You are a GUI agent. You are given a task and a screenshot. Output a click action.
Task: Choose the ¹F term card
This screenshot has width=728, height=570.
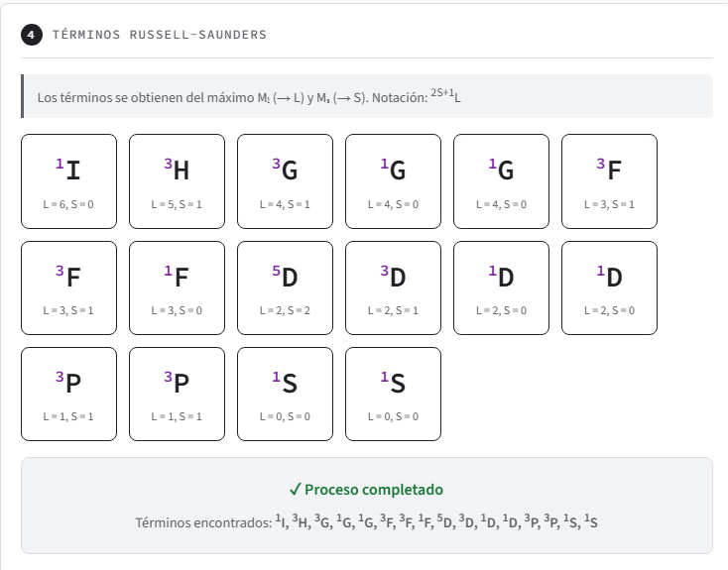177,288
